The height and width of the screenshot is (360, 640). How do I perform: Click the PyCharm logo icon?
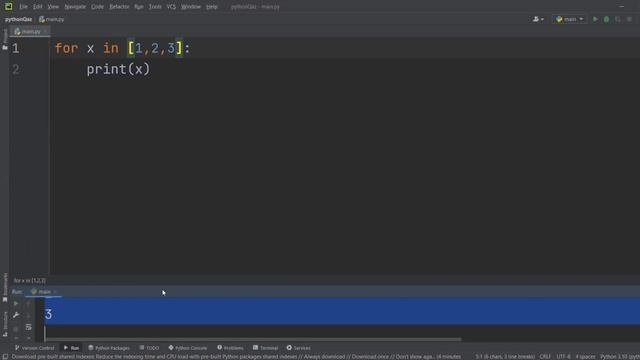click(x=8, y=7)
